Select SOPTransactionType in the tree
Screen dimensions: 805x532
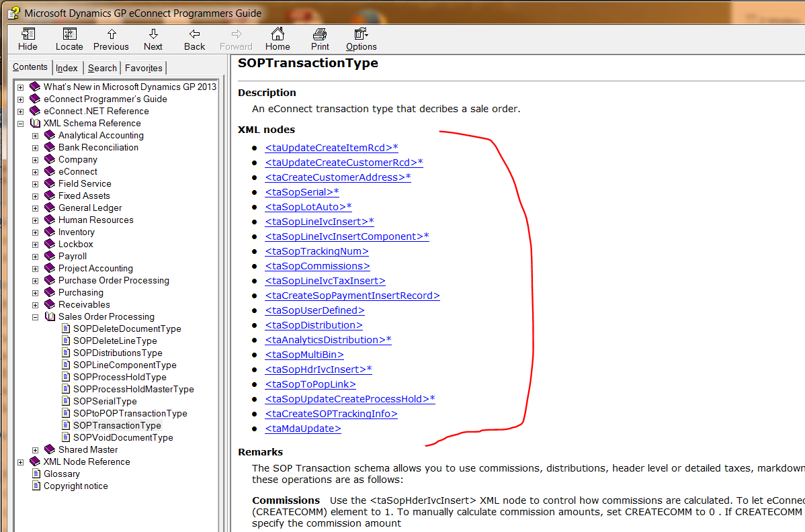[x=117, y=425]
